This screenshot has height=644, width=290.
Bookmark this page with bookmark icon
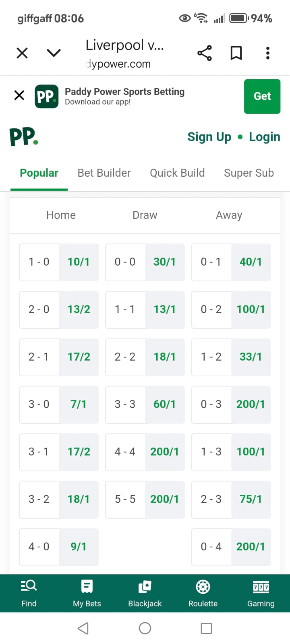[236, 53]
